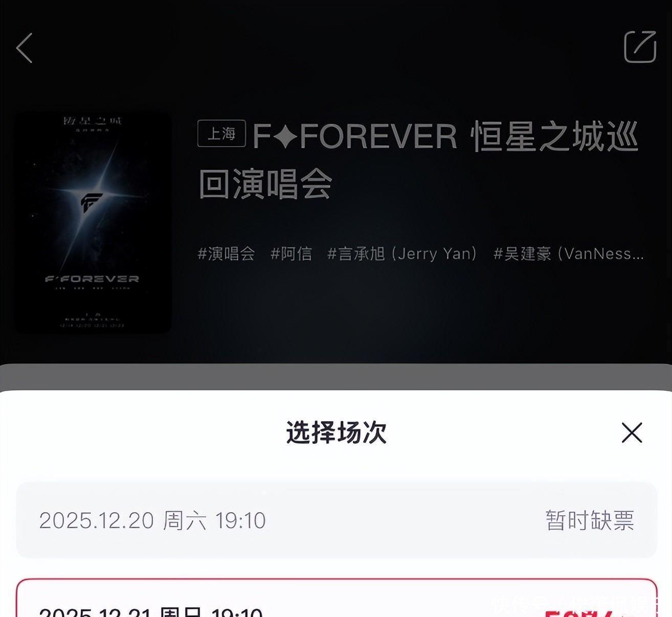Choose the 2025.12.21 周日 19:10 session
Viewport: 672px width, 617px height.
point(336,598)
